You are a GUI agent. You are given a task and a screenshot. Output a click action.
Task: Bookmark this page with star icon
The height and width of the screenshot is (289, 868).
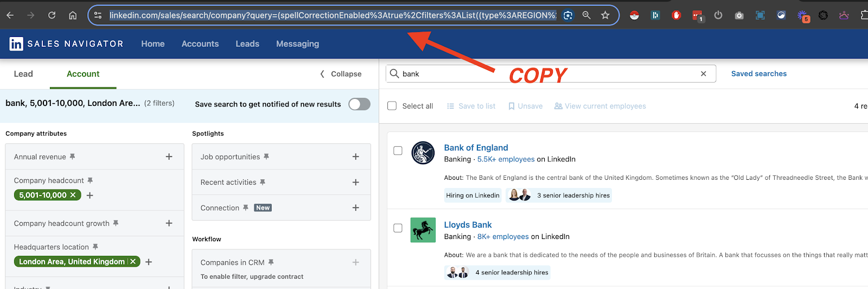point(605,15)
